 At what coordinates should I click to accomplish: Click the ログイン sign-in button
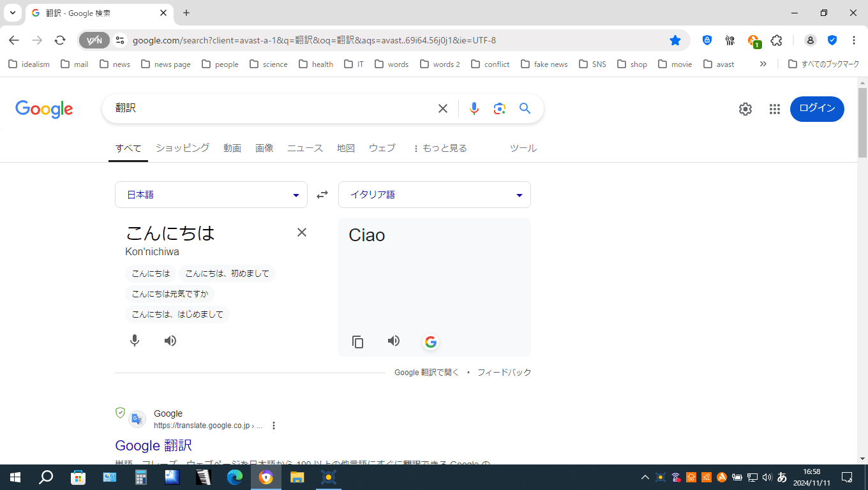pyautogui.click(x=817, y=108)
